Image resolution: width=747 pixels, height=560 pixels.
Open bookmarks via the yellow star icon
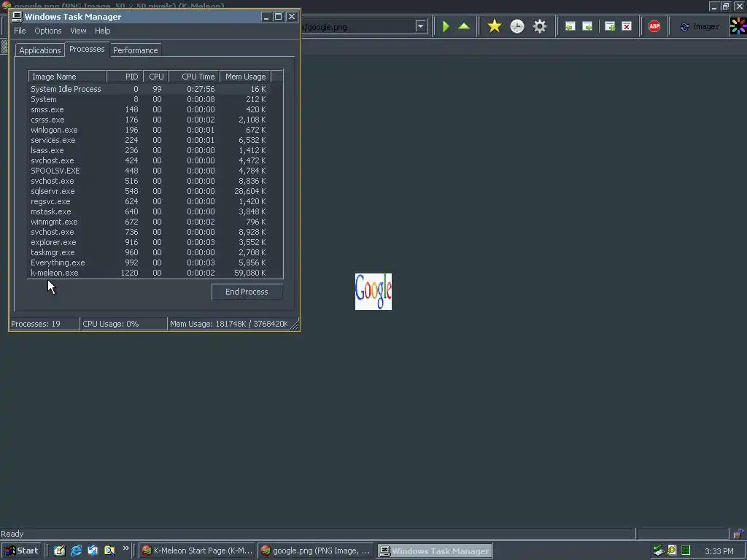tap(495, 26)
